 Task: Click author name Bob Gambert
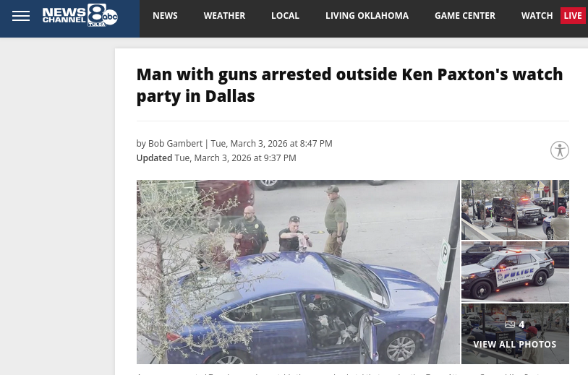point(175,144)
